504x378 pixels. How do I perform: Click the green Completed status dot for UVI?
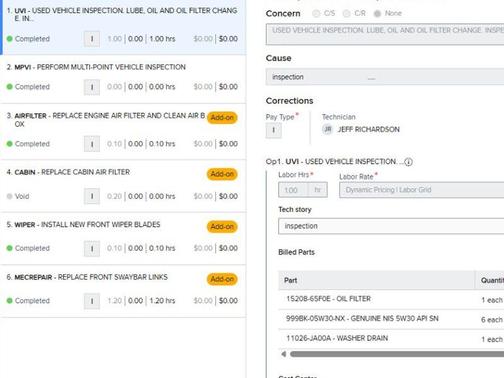10,39
